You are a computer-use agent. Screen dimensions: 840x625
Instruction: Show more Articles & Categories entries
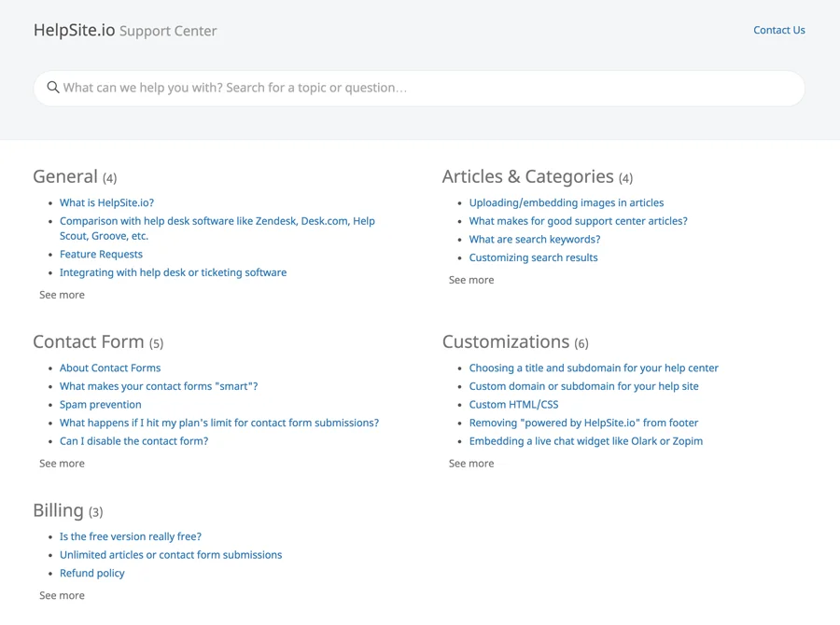[x=470, y=279]
